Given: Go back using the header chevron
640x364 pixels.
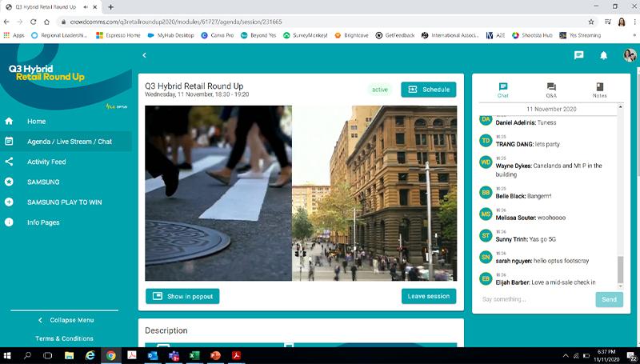Looking at the screenshot, I should [x=144, y=55].
